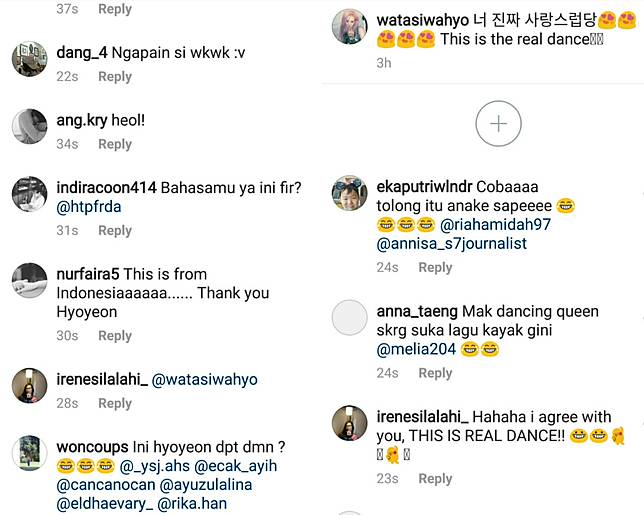Reply to dang_4's comment
The height and width of the screenshot is (515, 644).
(x=115, y=77)
